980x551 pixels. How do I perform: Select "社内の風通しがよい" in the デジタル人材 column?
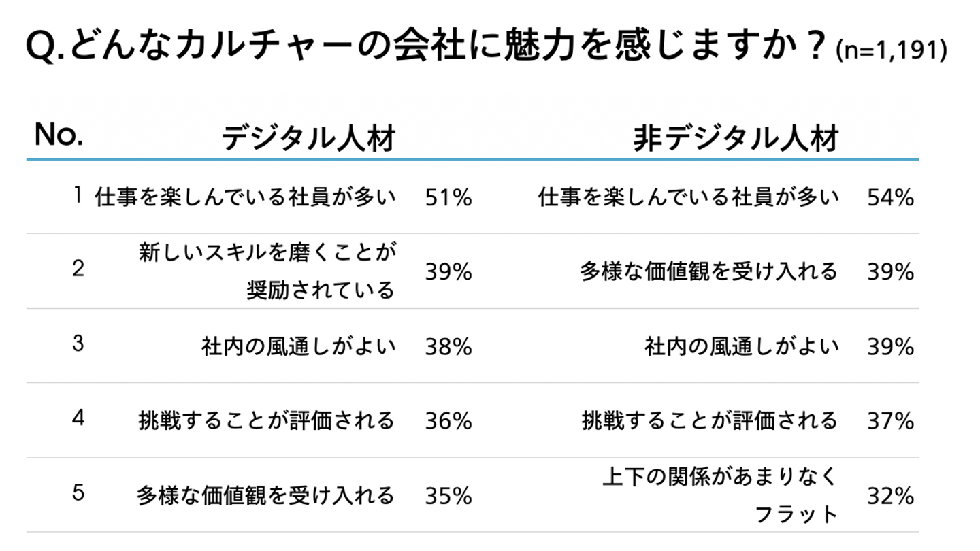click(298, 346)
